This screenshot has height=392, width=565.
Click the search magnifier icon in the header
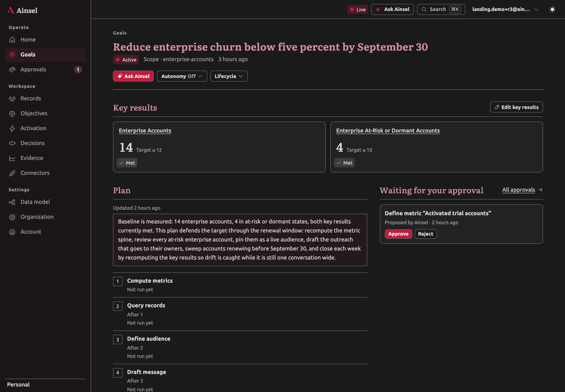click(x=424, y=9)
